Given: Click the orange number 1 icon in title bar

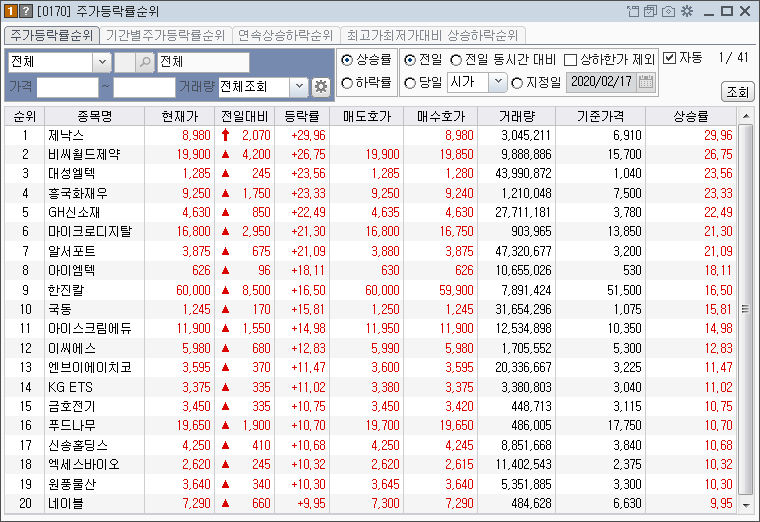Looking at the screenshot, I should pos(11,11).
